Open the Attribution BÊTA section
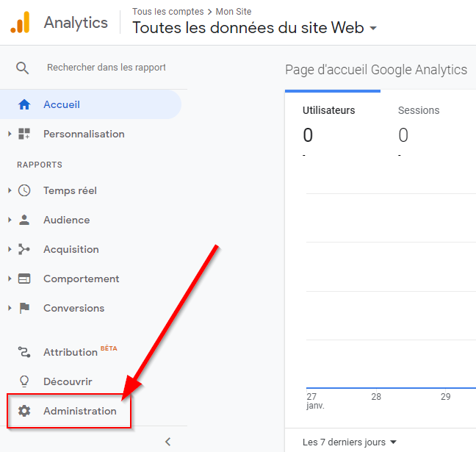The image size is (476, 452). pyautogui.click(x=71, y=352)
